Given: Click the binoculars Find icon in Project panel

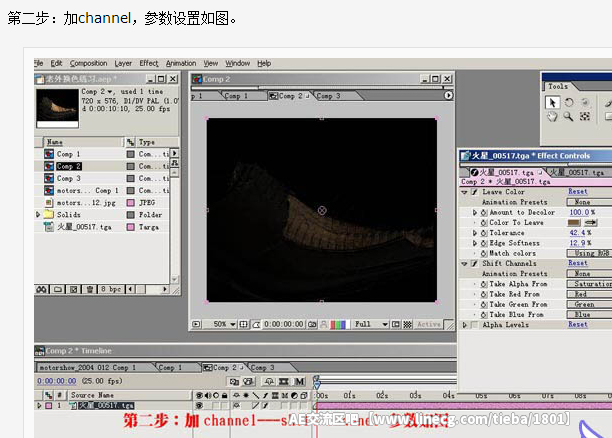Looking at the screenshot, I should pos(42,289).
